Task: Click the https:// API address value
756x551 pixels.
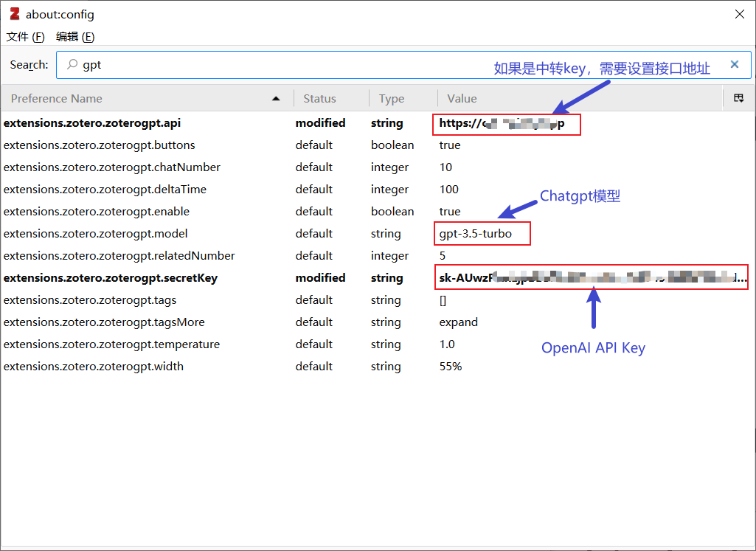Action: point(502,123)
